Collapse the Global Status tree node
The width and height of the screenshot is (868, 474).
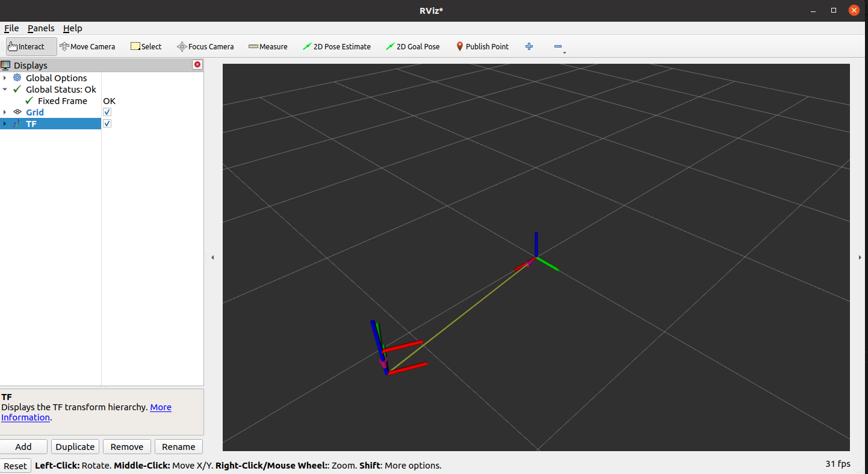(x=5, y=89)
